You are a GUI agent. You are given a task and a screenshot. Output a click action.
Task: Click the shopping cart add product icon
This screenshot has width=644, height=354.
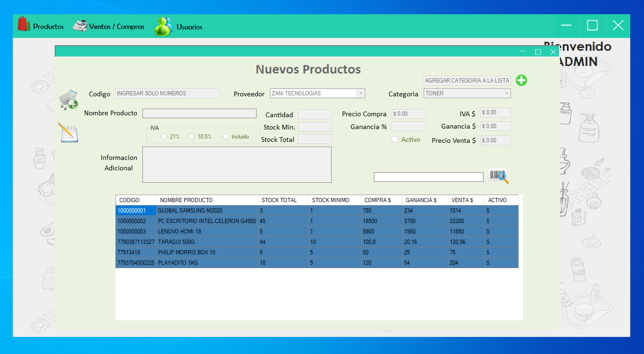tap(68, 100)
